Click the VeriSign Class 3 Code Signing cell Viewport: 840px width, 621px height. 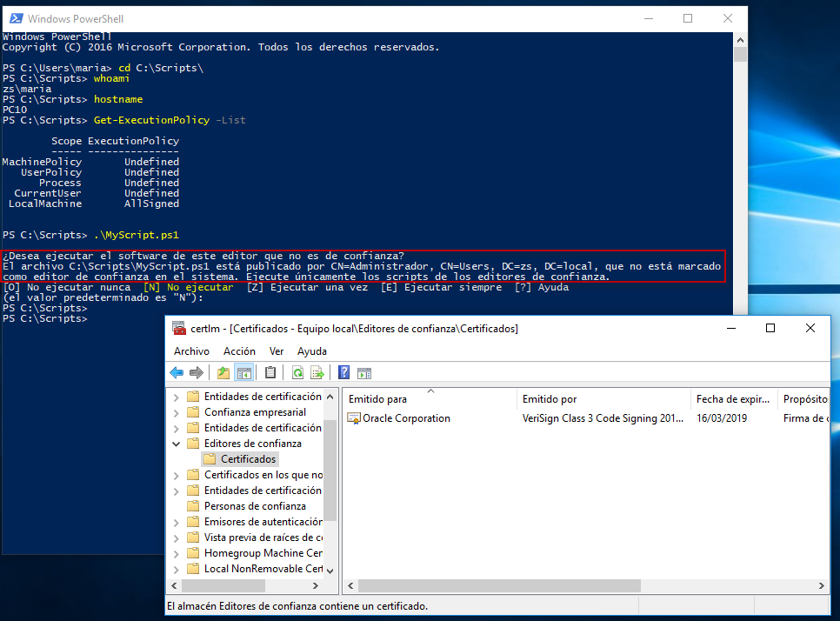603,418
